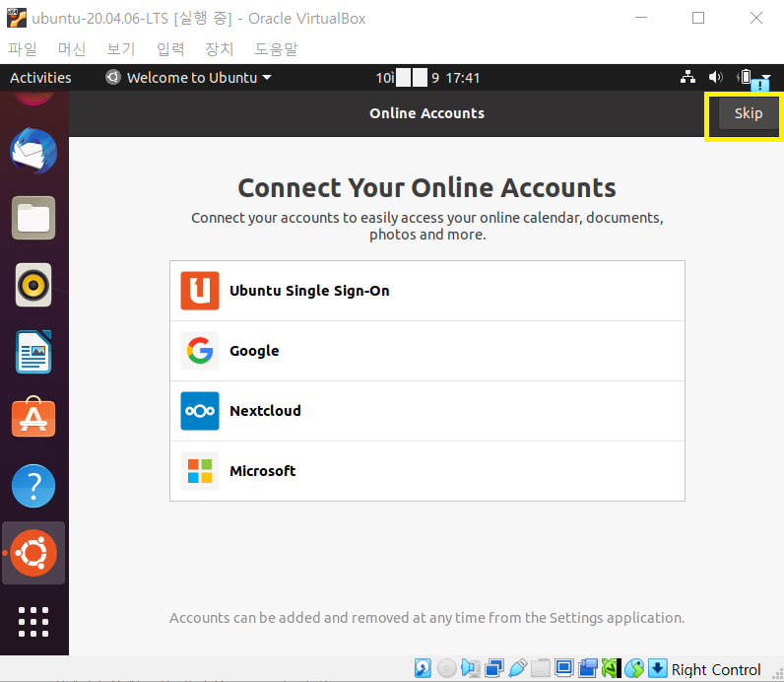Click the Online Accounts header title

pos(427,113)
